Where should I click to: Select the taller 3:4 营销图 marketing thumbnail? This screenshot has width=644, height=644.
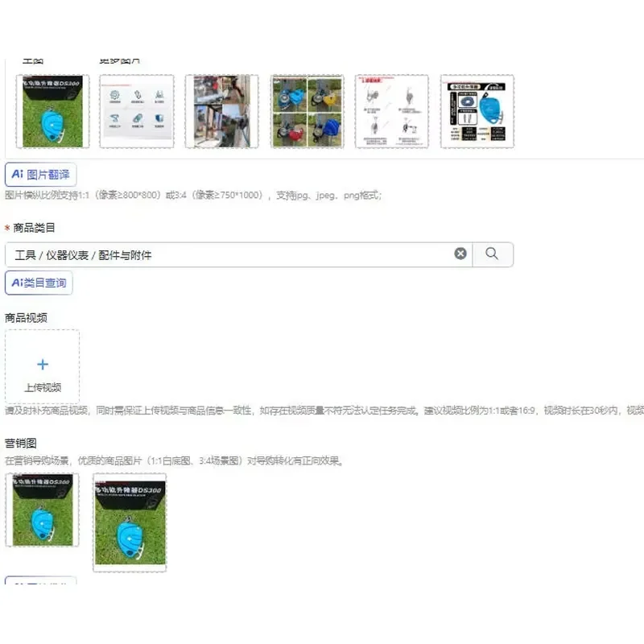click(130, 522)
